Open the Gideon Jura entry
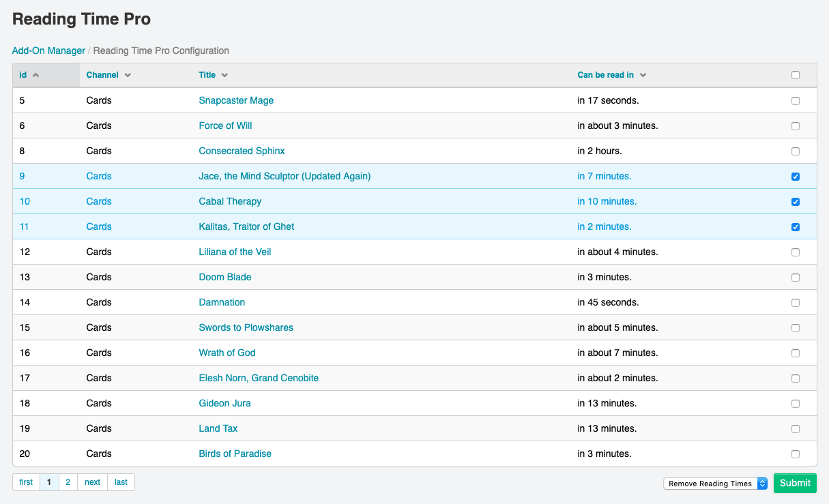Image resolution: width=829 pixels, height=504 pixels. pos(225,403)
